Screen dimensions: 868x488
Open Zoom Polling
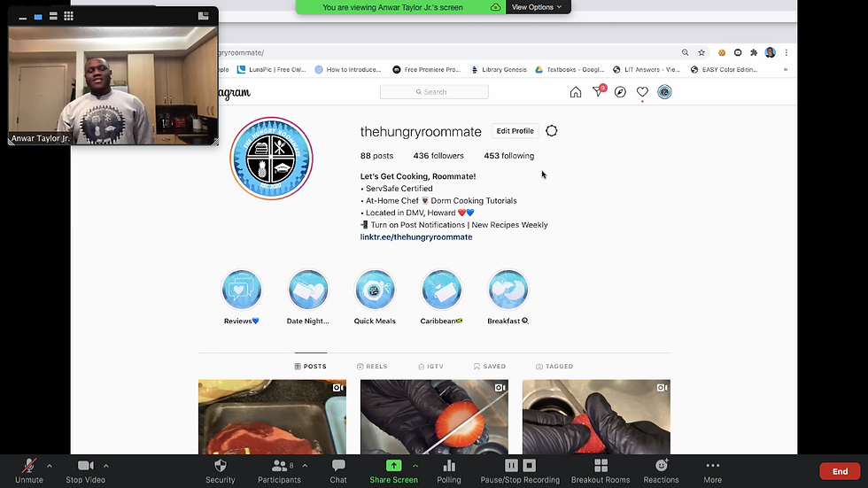click(449, 471)
